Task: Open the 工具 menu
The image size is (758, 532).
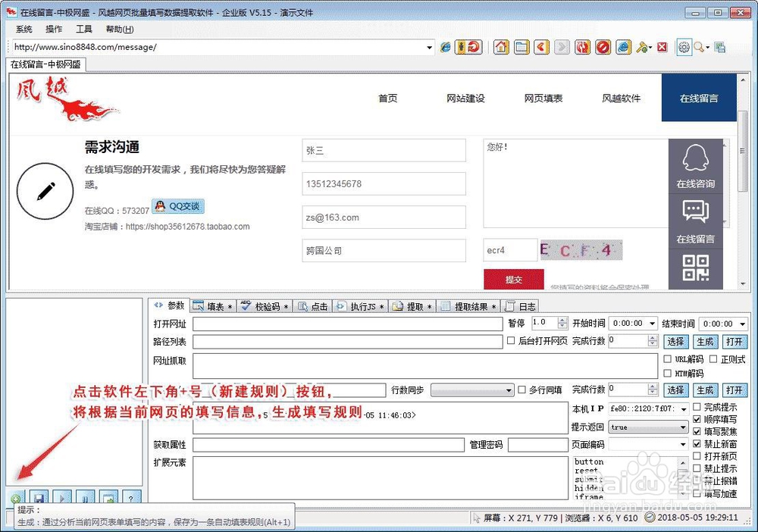Action: pyautogui.click(x=83, y=30)
